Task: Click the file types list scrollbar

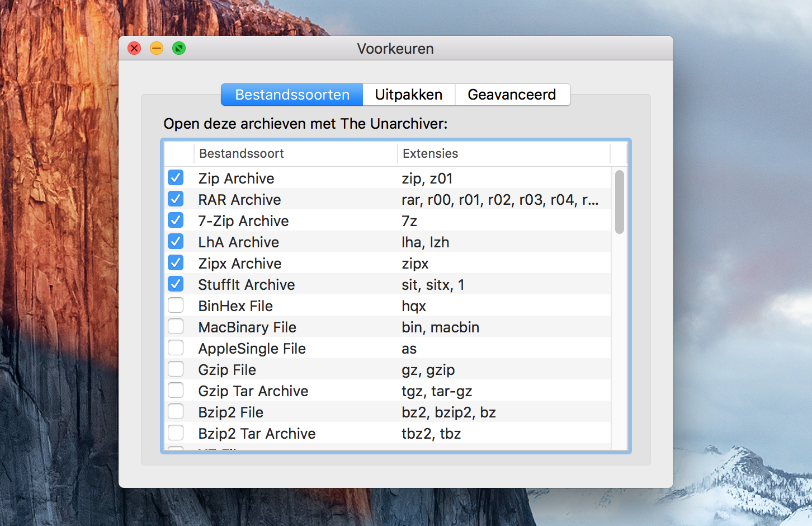Action: pos(619,202)
